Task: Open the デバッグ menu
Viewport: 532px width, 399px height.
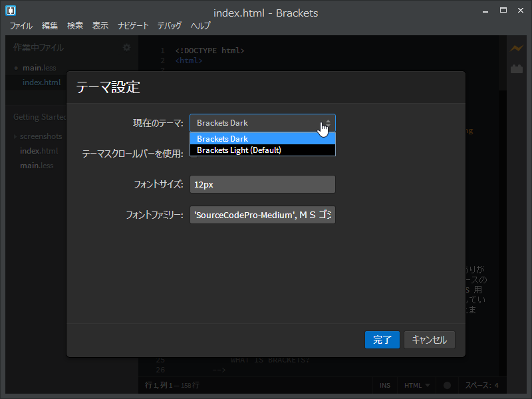Action: [170, 25]
